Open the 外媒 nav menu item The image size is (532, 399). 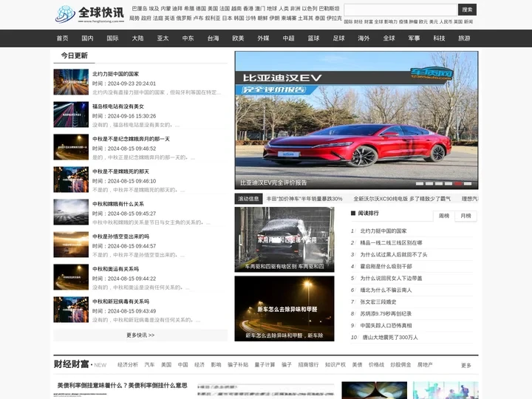point(263,38)
